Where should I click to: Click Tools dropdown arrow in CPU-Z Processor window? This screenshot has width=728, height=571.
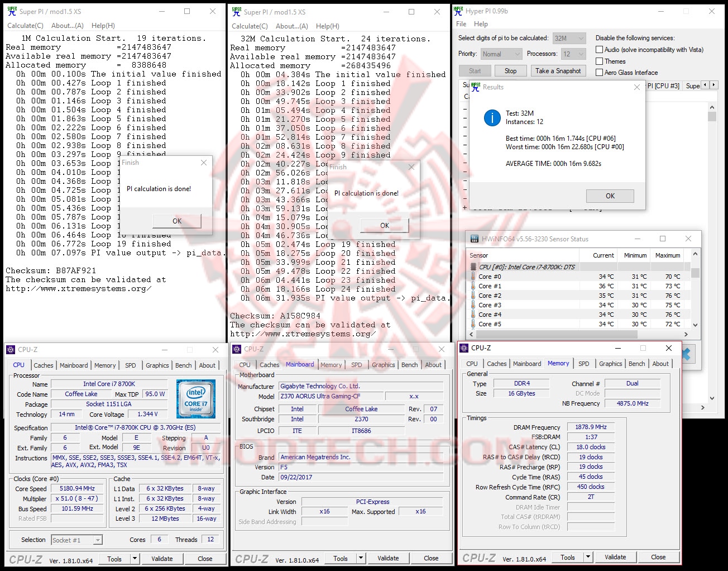point(135,559)
